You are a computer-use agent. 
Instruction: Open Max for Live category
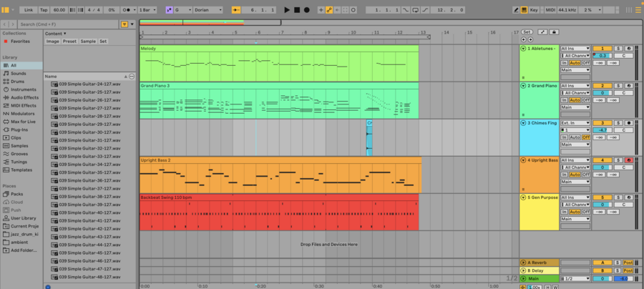click(x=23, y=122)
